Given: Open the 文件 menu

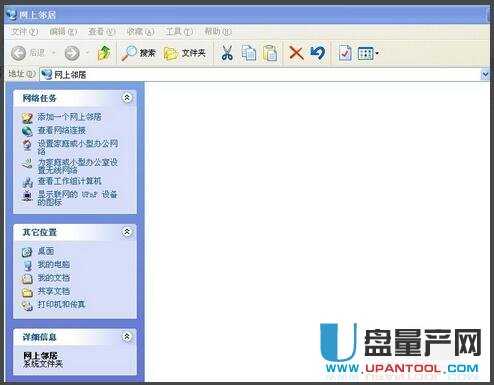Looking at the screenshot, I should pyautogui.click(x=24, y=32).
